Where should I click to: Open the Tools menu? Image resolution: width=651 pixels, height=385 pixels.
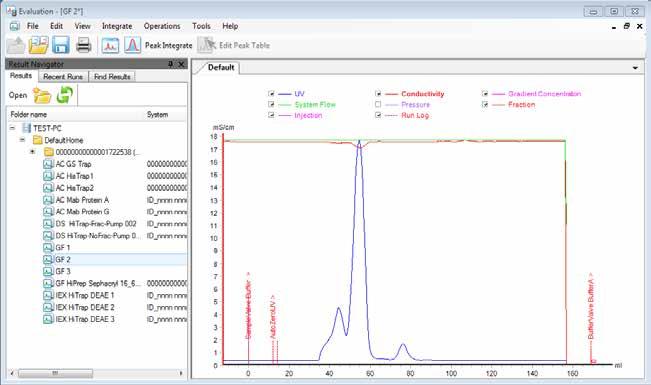(x=201, y=26)
